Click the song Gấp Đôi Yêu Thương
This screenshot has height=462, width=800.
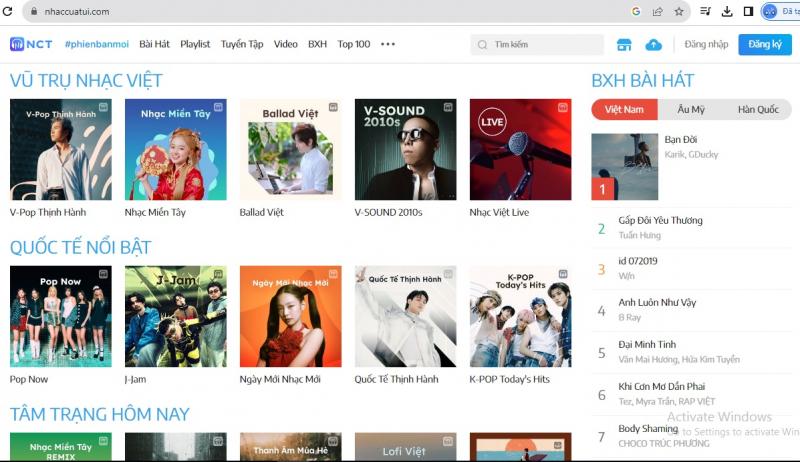pos(660,220)
